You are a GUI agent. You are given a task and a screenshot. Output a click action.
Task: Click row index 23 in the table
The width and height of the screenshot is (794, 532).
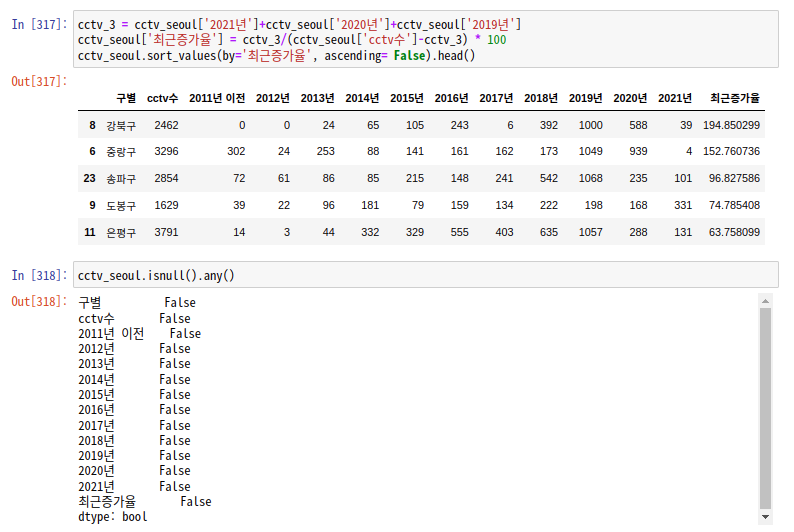tap(90, 178)
